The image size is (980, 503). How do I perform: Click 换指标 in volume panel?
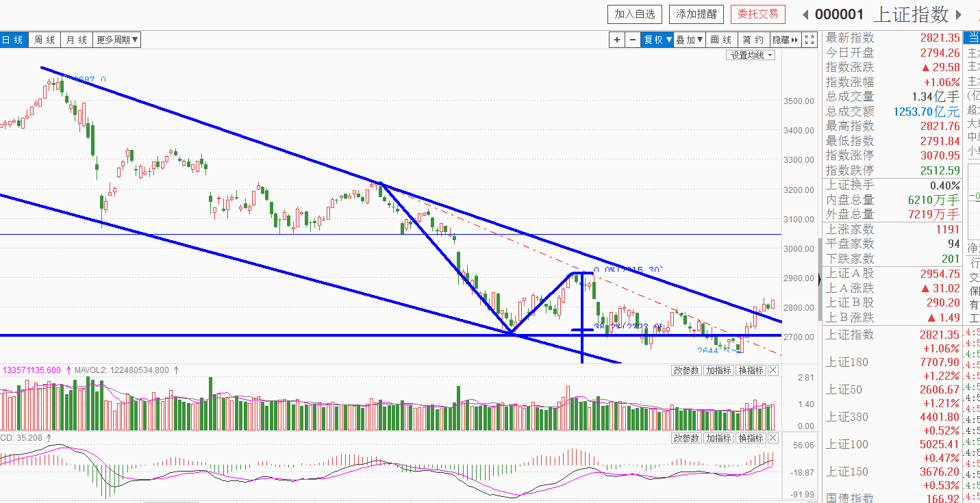(x=751, y=370)
